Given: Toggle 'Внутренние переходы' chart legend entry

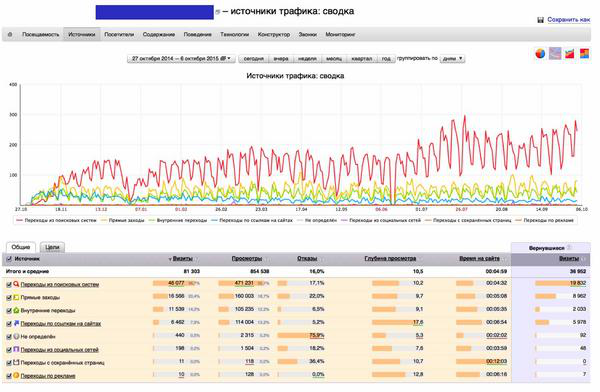Looking at the screenshot, I should pos(178,220).
